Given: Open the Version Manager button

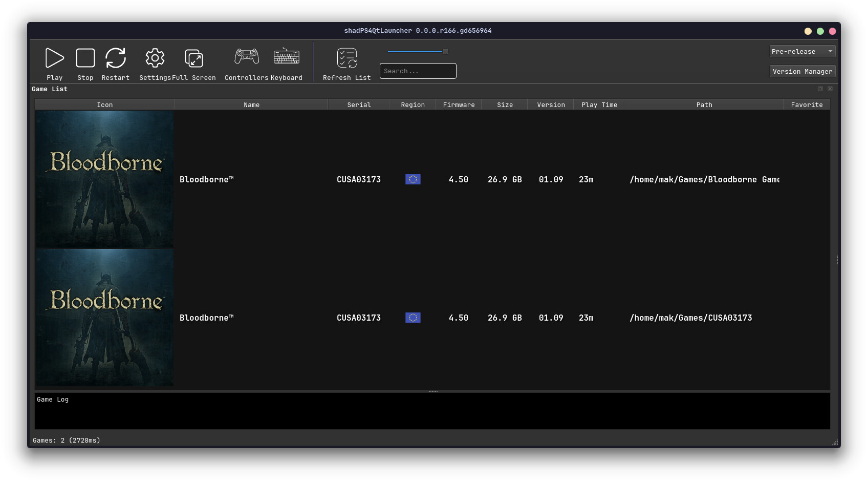Looking at the screenshot, I should click(x=802, y=71).
